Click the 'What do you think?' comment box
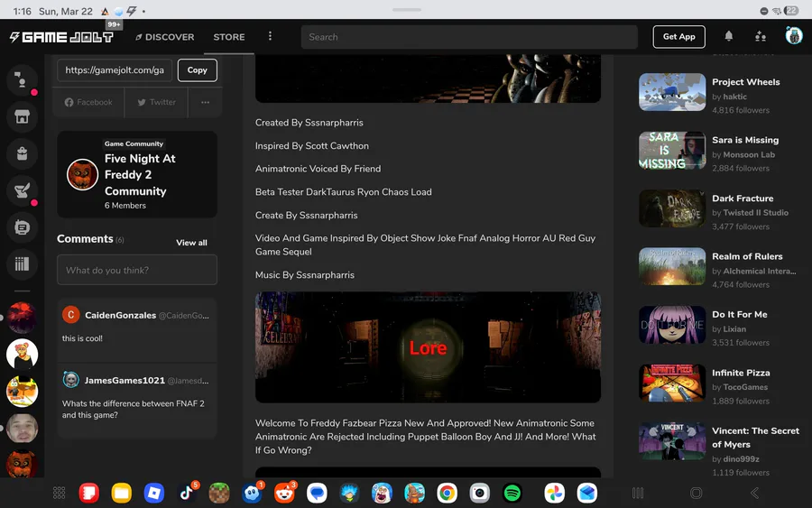 pos(137,270)
